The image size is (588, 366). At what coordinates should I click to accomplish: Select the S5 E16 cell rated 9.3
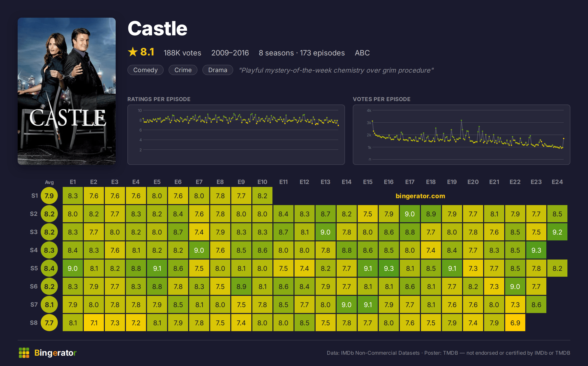tap(389, 268)
